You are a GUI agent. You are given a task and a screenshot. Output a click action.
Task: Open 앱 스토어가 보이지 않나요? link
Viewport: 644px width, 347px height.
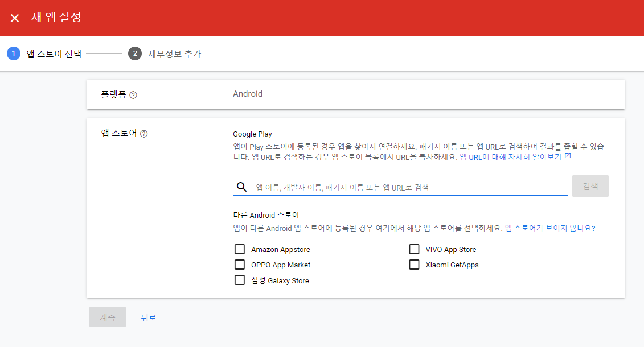550,228
